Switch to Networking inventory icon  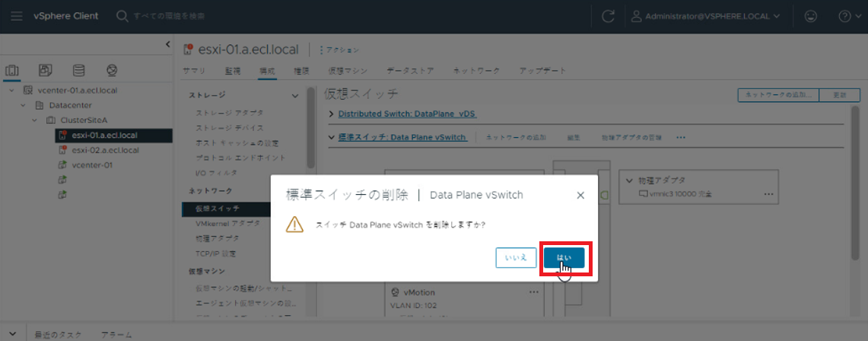point(113,70)
